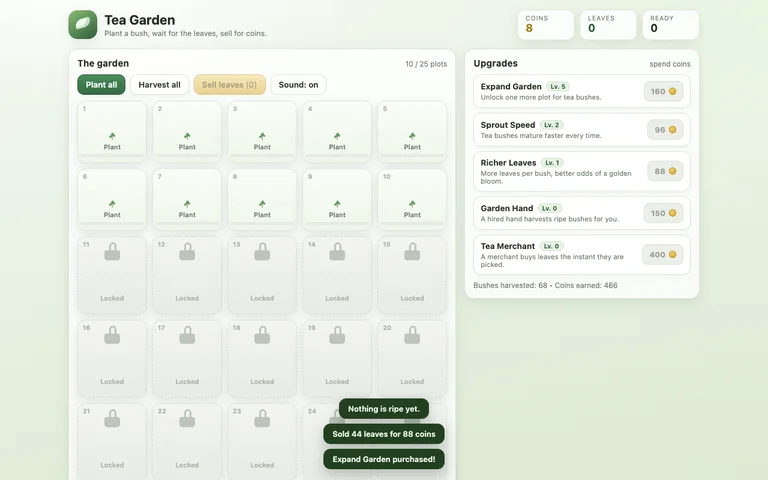Click the Tea Merchant 'Lv. 0' badge

551,246
